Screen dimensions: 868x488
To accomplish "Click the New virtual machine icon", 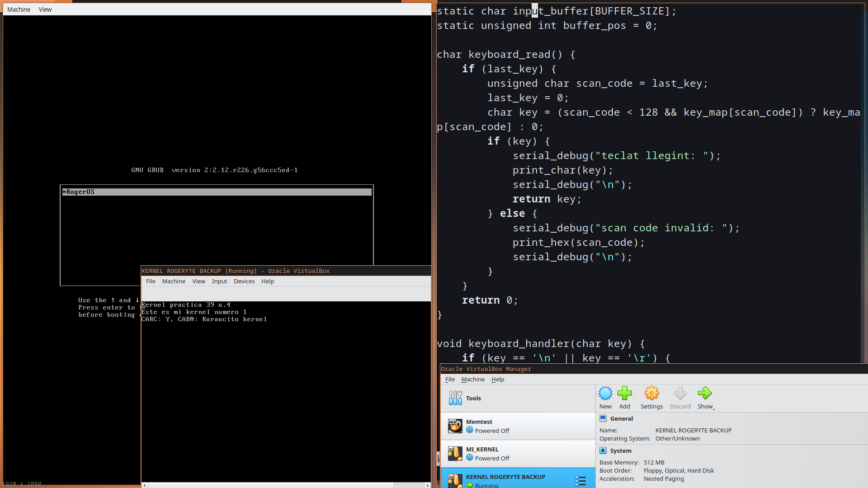I will pos(605,393).
